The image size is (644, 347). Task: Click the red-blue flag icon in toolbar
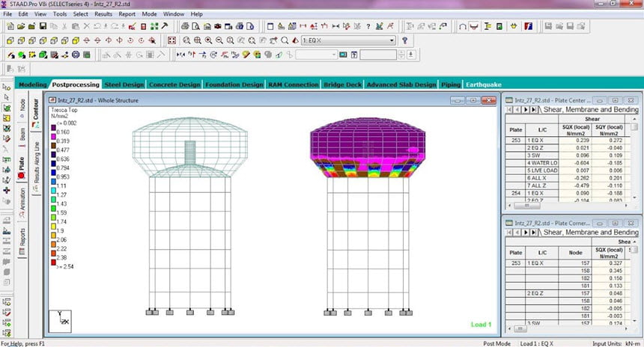(x=528, y=26)
